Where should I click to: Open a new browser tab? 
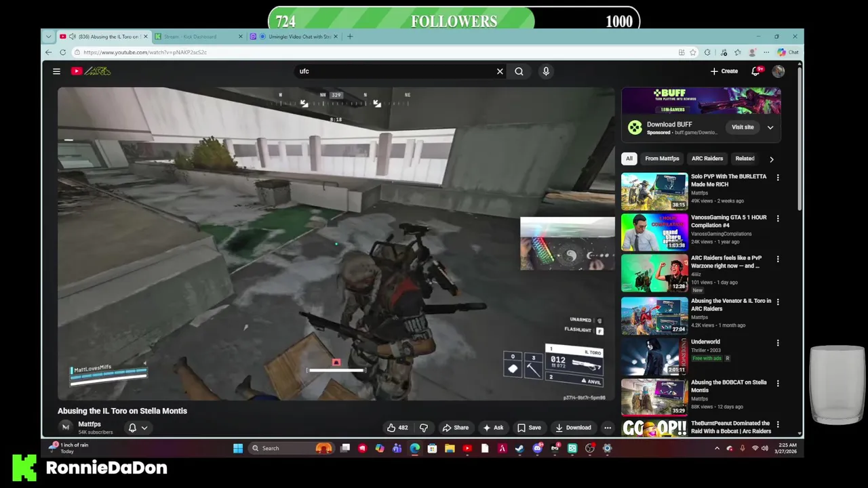click(350, 37)
